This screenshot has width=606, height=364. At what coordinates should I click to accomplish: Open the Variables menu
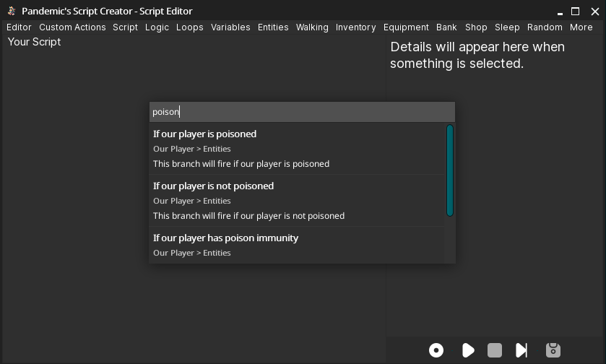coord(230,27)
